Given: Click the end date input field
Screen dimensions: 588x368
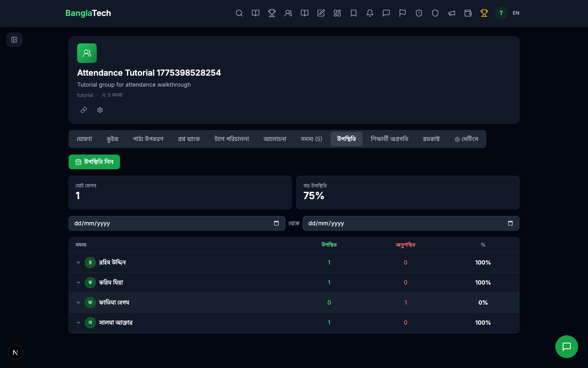Looking at the screenshot, I should [x=404, y=223].
